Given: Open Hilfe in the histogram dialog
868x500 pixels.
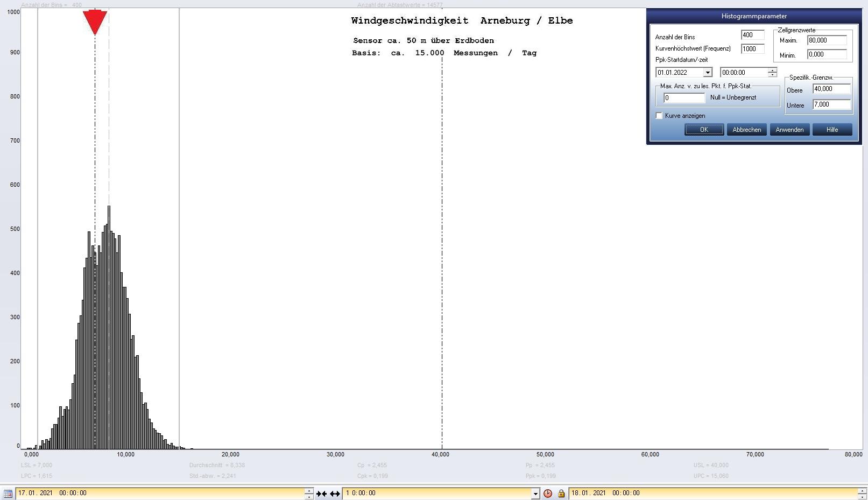Looking at the screenshot, I should point(832,130).
